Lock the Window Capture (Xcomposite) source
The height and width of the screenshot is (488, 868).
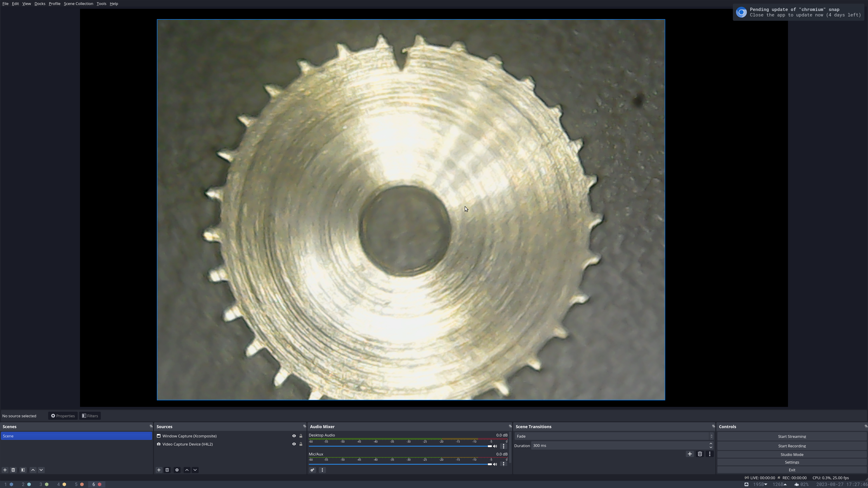tap(301, 436)
